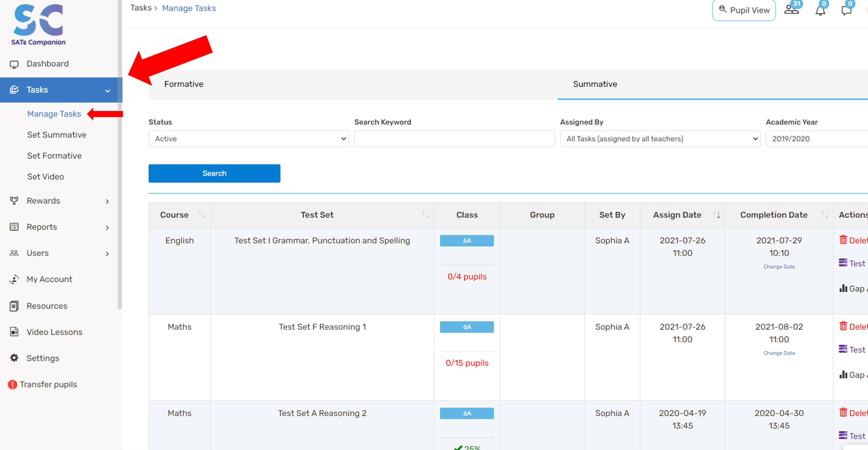Switch to the Formative tab
This screenshot has height=450, width=868.
pos(184,84)
